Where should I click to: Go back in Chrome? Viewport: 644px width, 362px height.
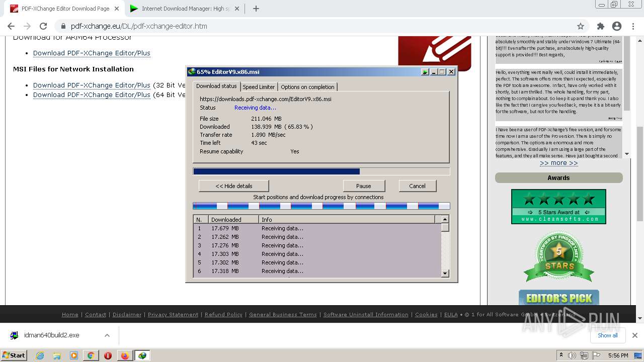(11, 26)
